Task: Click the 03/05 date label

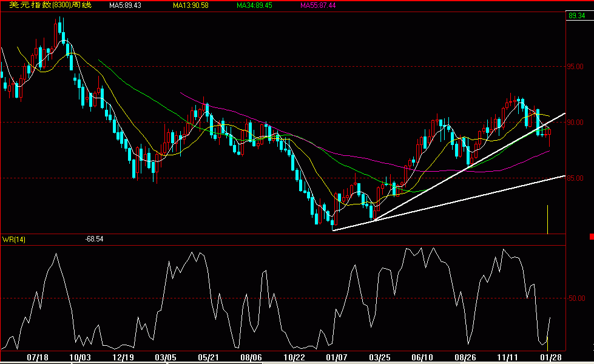Action: point(166,357)
